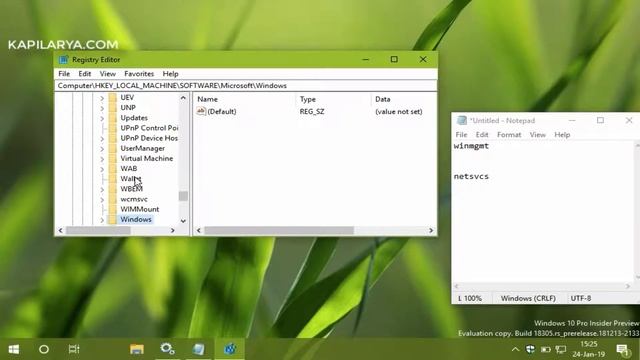Viewport: 640px width, 360px height.
Task: Open the Registry Editor View menu
Action: (107, 74)
